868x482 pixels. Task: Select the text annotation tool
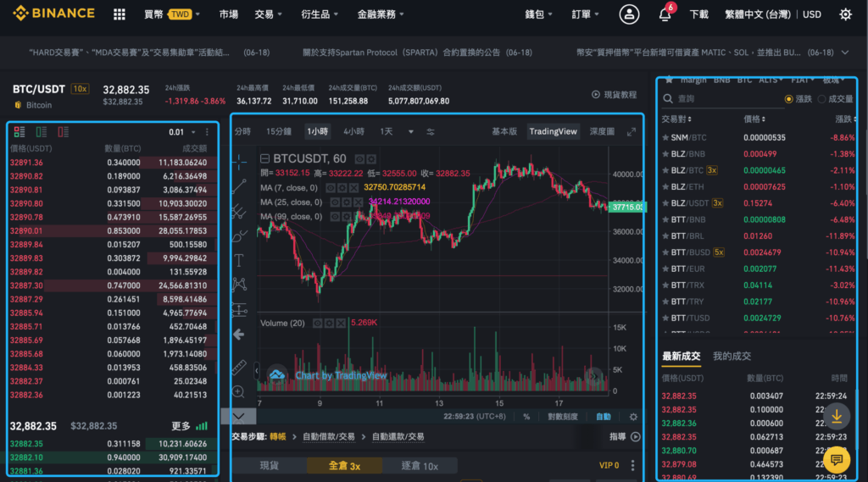(239, 259)
